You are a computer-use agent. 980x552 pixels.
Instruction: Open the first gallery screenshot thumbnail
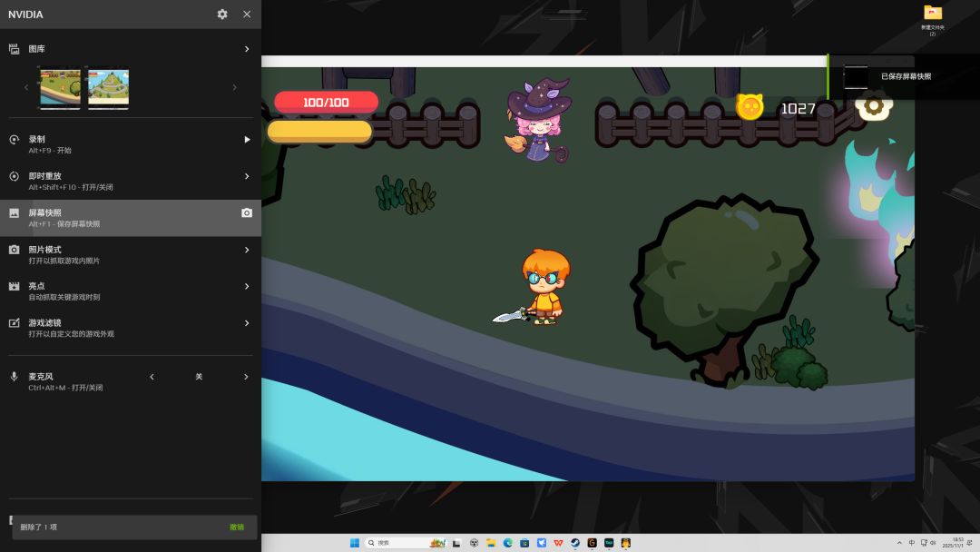pos(60,87)
